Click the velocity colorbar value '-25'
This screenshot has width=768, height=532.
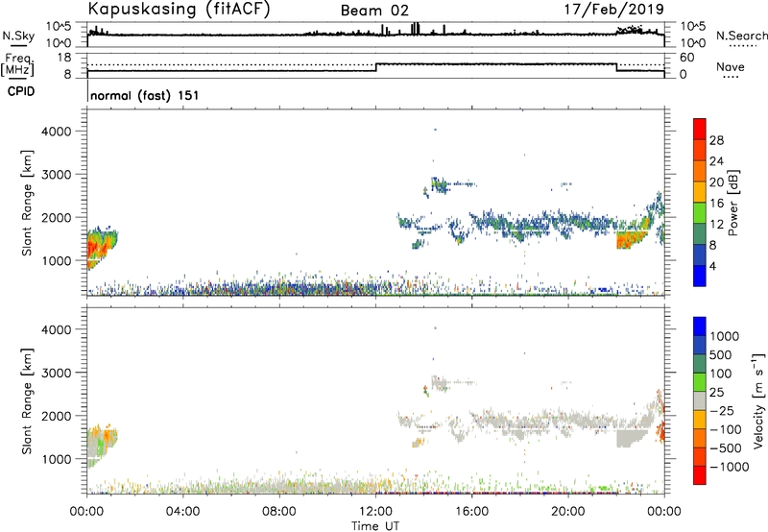point(722,411)
